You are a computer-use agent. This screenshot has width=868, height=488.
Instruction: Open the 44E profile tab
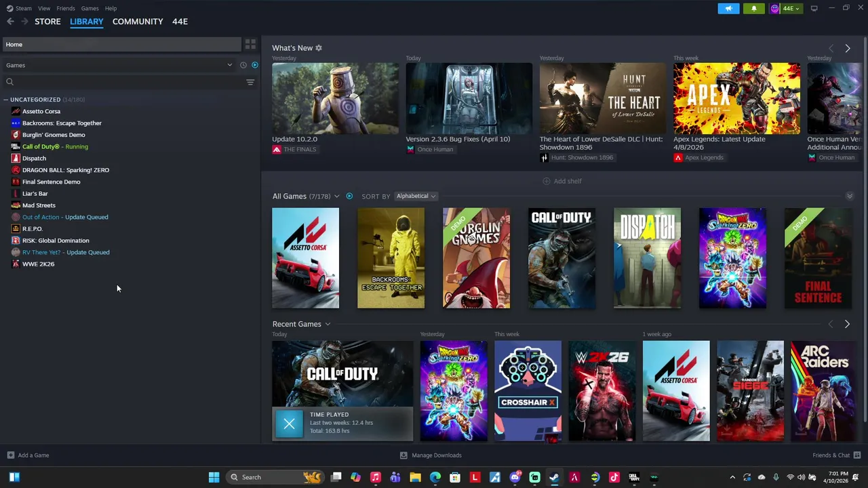click(180, 22)
